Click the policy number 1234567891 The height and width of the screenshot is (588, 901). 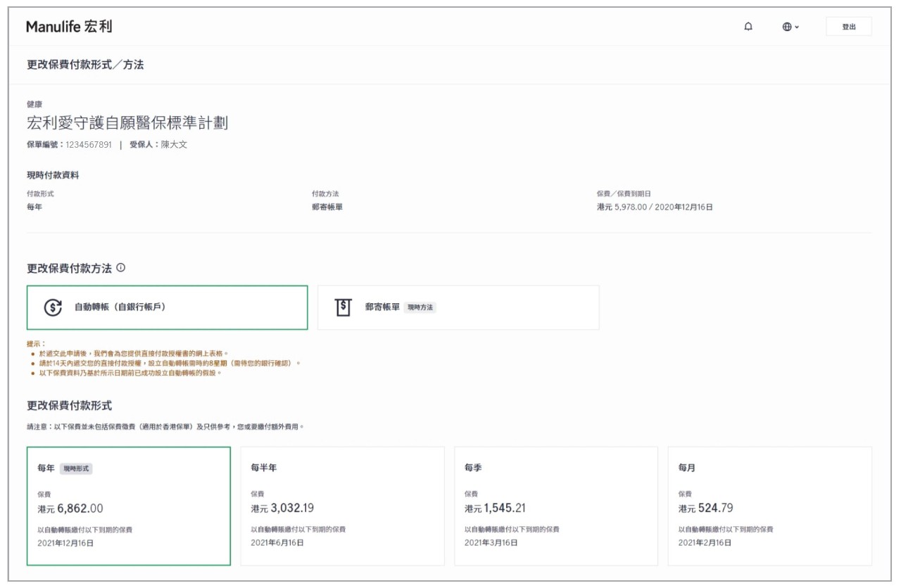point(89,145)
